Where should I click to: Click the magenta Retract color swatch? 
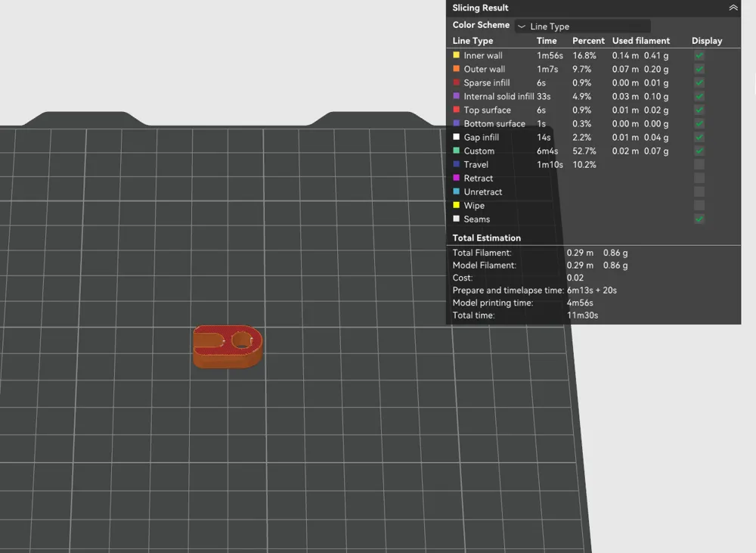point(456,178)
